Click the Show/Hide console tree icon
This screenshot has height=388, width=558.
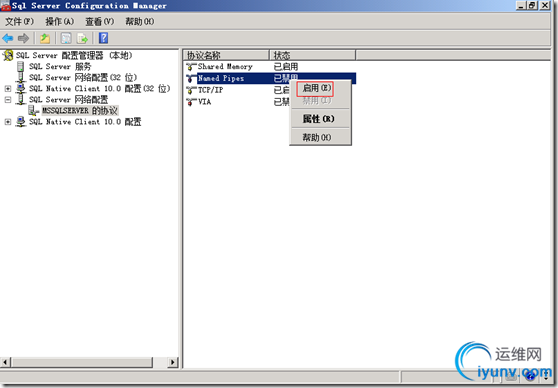[66, 38]
